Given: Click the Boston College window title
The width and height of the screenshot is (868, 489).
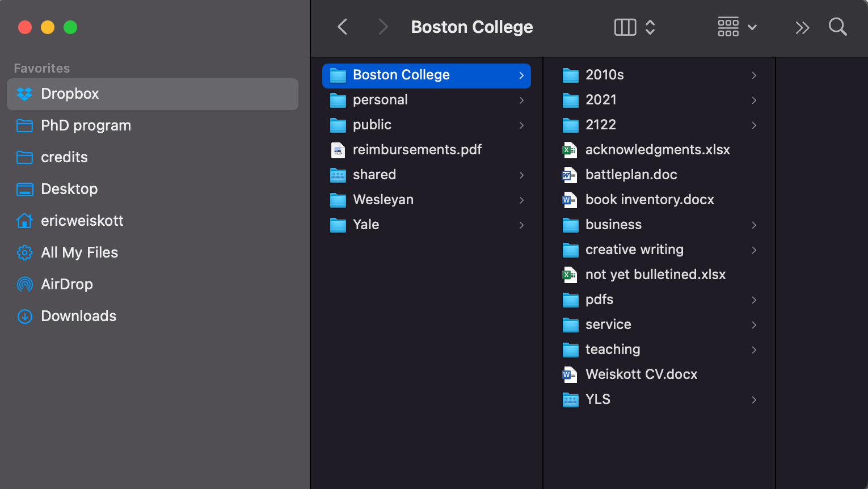Looking at the screenshot, I should point(472,27).
